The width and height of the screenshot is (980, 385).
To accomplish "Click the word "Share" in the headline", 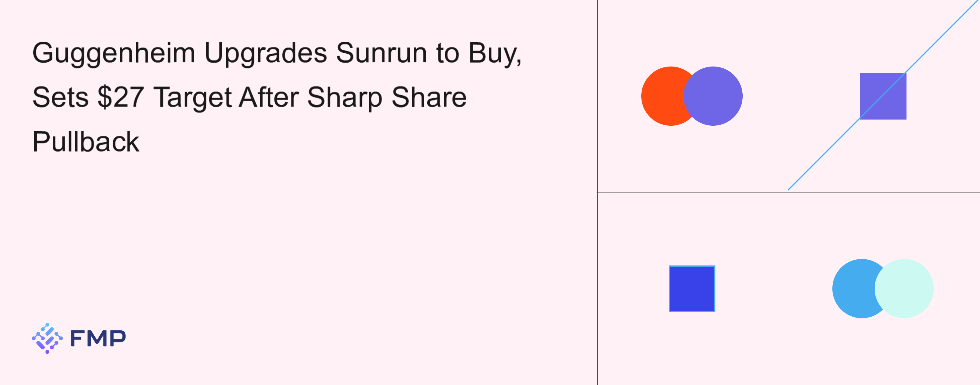I will click(x=429, y=97).
